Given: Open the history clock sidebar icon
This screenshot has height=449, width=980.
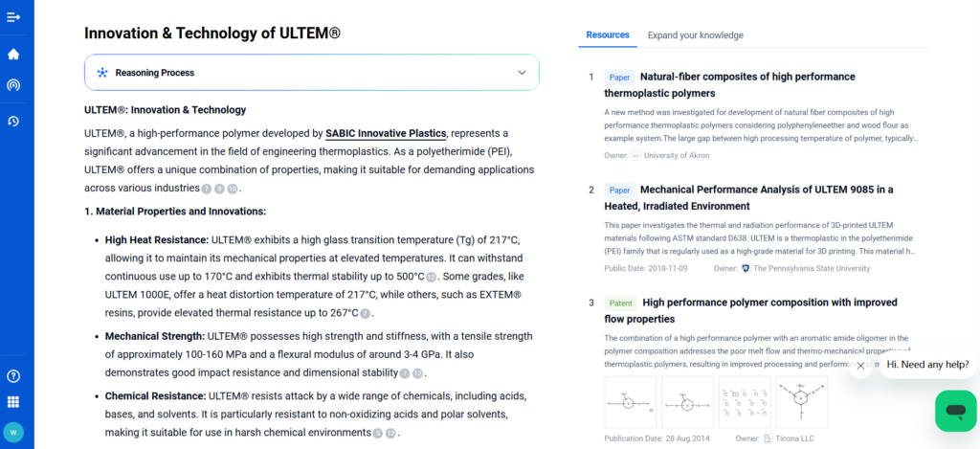Looking at the screenshot, I should click(x=13, y=121).
